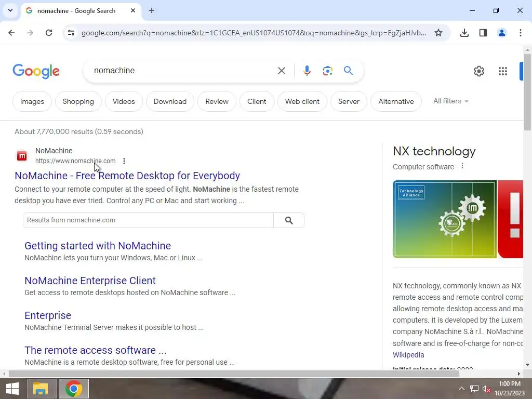Focus the Results from nomachine.com field
Image resolution: width=532 pixels, height=399 pixels.
point(148,220)
